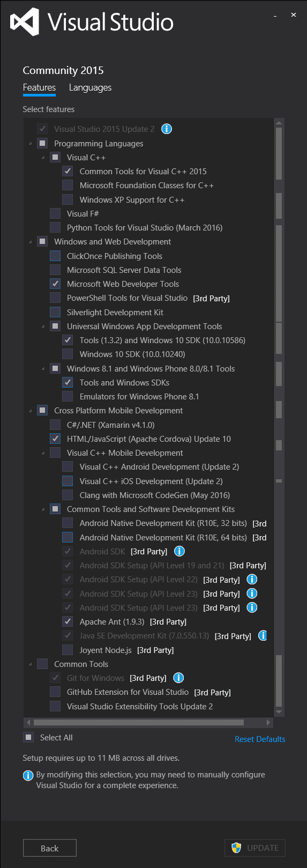Enable PowerShell Tools for Visual Studio

[55, 298]
